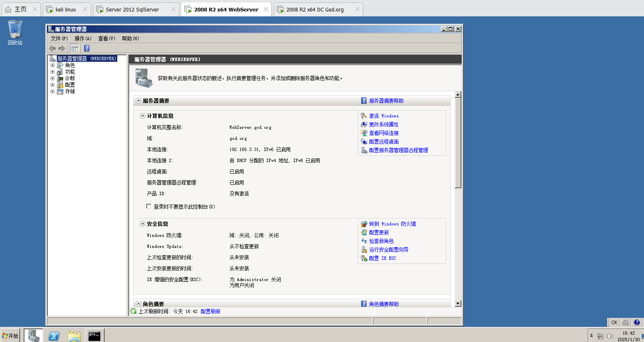Click the 配置刷新 link

tap(210, 311)
